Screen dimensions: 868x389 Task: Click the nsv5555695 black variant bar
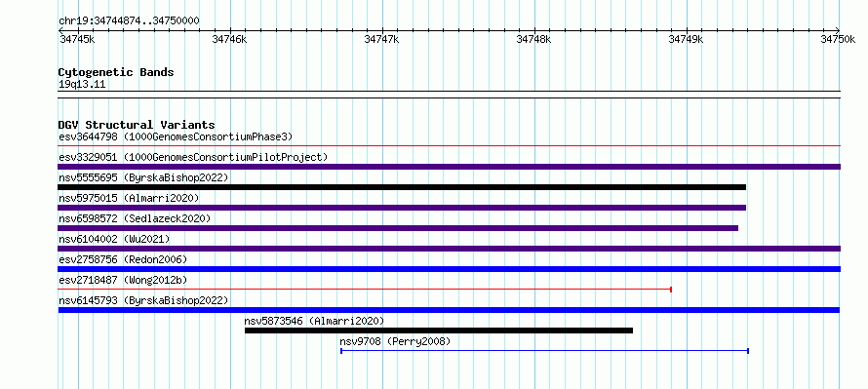click(x=402, y=187)
